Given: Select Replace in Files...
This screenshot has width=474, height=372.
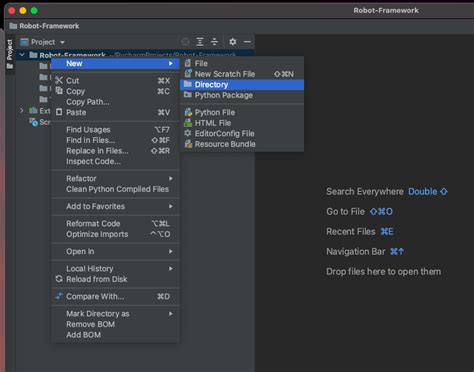Looking at the screenshot, I should [115, 151].
